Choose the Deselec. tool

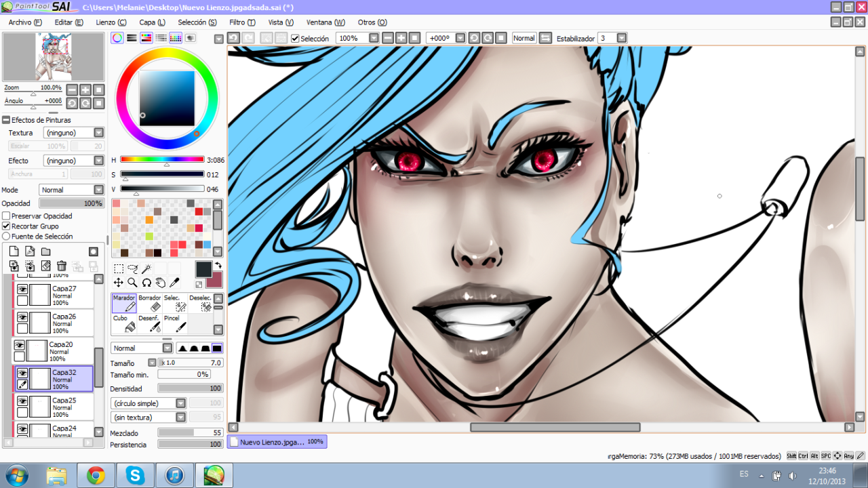(200, 303)
